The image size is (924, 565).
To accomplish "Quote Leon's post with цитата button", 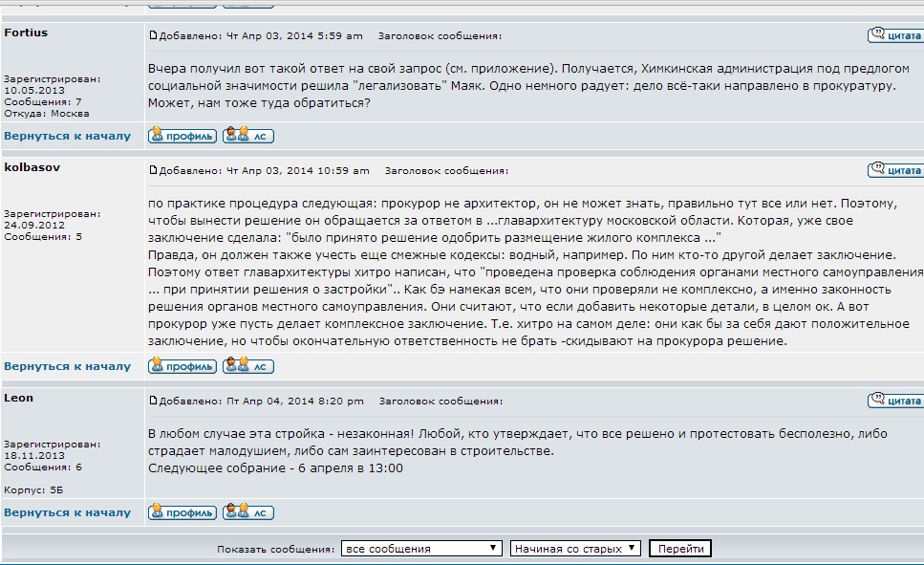I will coord(894,400).
